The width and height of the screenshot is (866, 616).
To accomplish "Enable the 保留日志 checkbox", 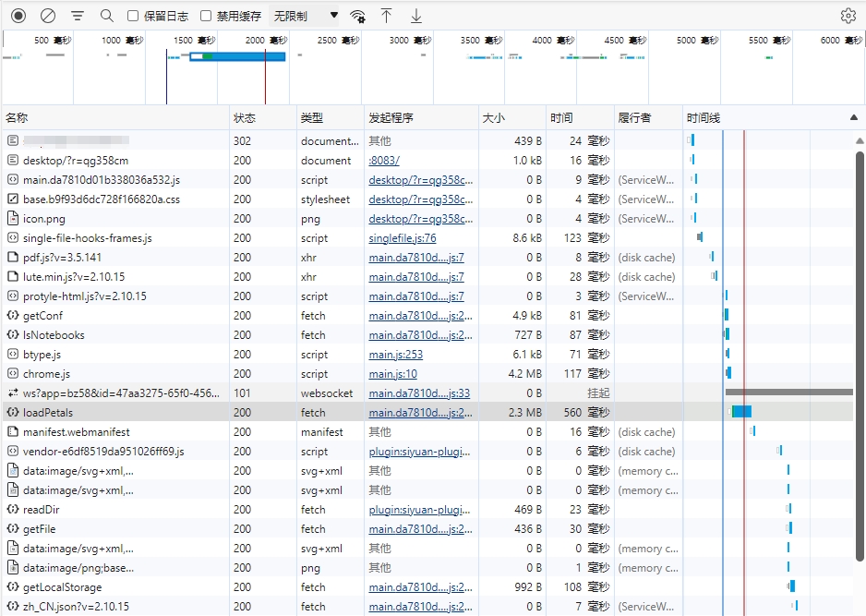I will click(x=133, y=16).
